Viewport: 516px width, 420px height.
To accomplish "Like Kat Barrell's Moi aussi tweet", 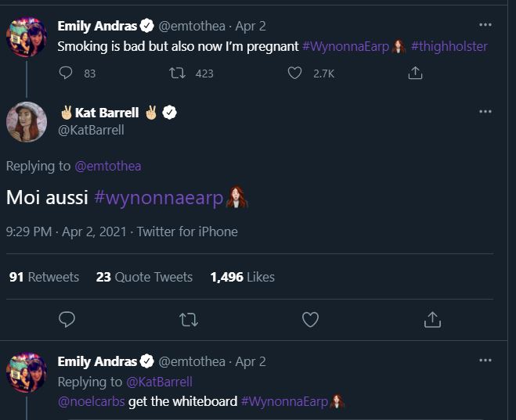I will [310, 319].
